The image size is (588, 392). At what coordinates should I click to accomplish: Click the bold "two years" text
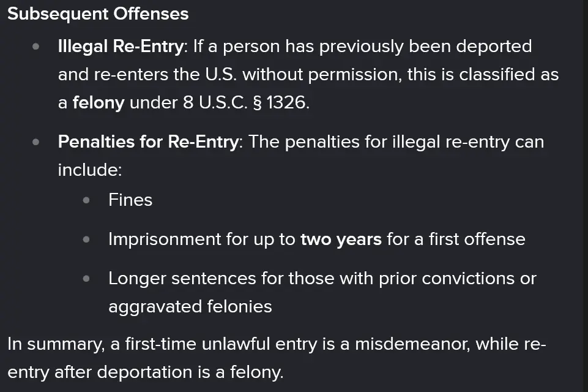[341, 239]
